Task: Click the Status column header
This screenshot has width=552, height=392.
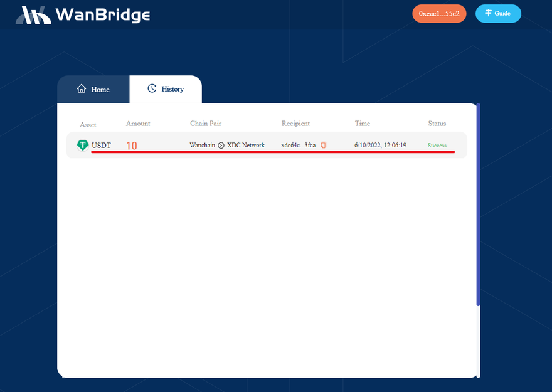Action: (437, 124)
